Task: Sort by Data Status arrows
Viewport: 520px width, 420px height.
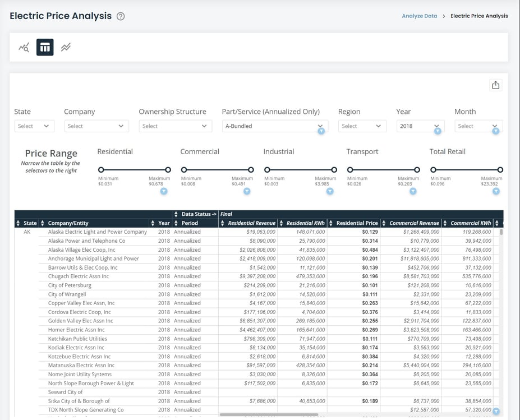Action: point(176,214)
